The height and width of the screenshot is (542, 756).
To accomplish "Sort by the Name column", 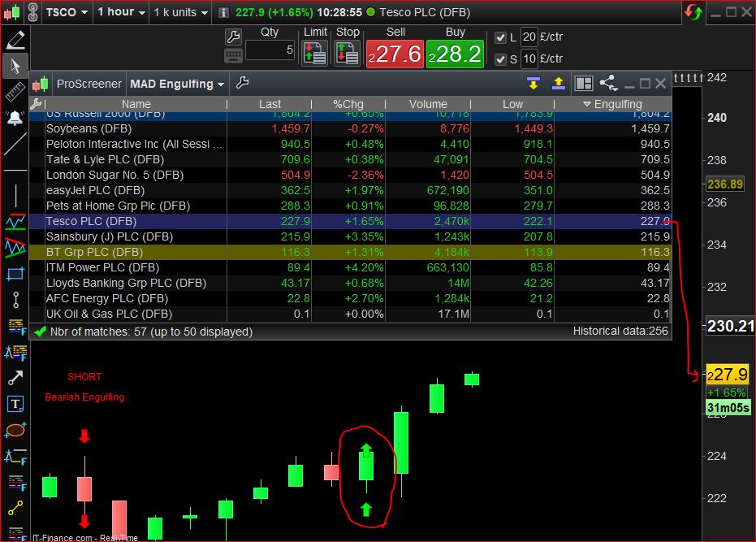I will pyautogui.click(x=136, y=104).
